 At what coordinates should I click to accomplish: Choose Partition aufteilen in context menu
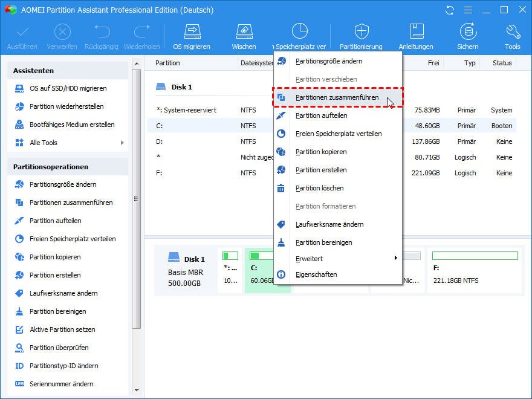click(x=338, y=115)
